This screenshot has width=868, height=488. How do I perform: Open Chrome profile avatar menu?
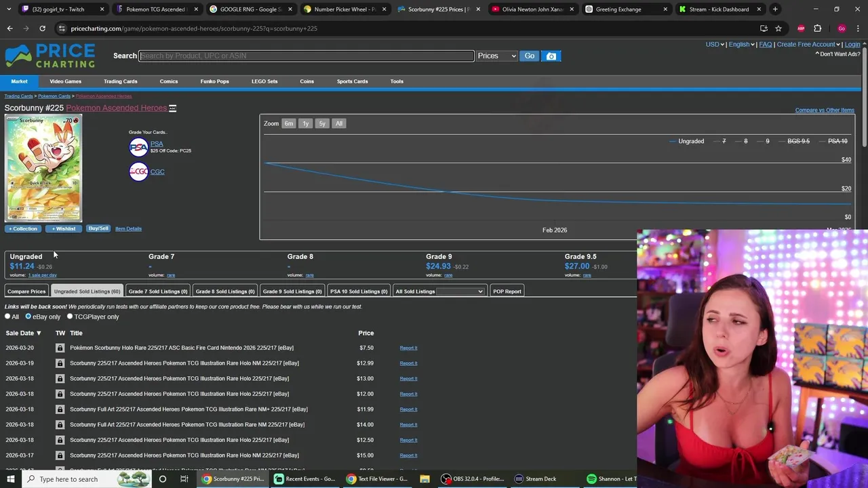842,28
